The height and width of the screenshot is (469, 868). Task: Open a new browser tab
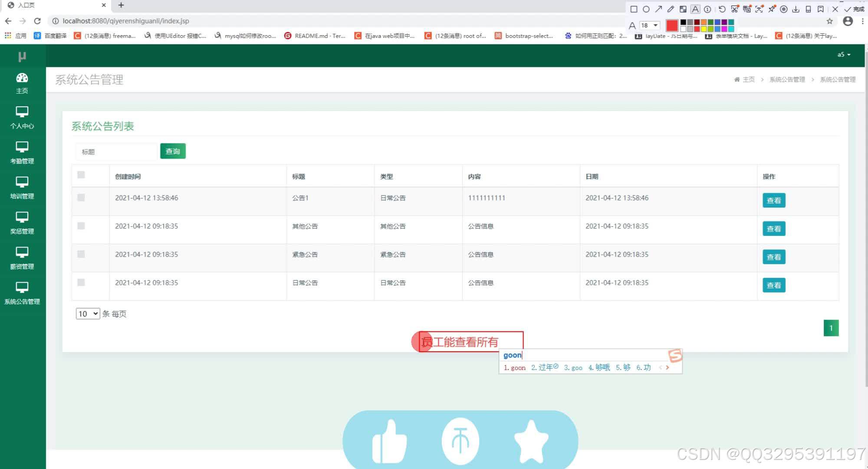[x=121, y=5]
